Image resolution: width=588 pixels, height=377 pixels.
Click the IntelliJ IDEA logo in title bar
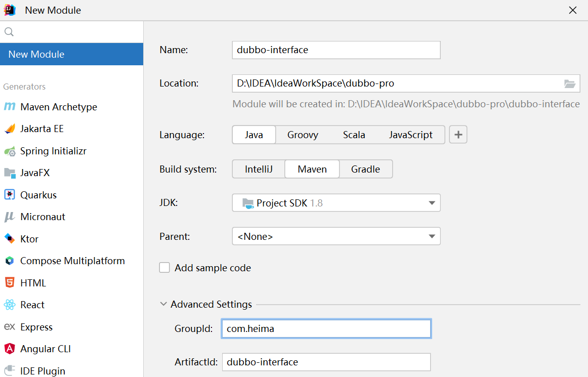[x=10, y=10]
